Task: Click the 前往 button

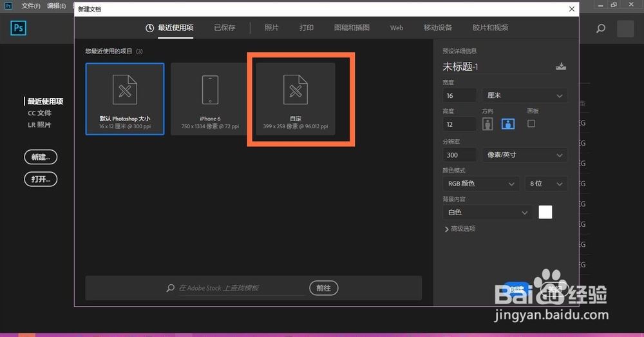Action: click(x=324, y=288)
